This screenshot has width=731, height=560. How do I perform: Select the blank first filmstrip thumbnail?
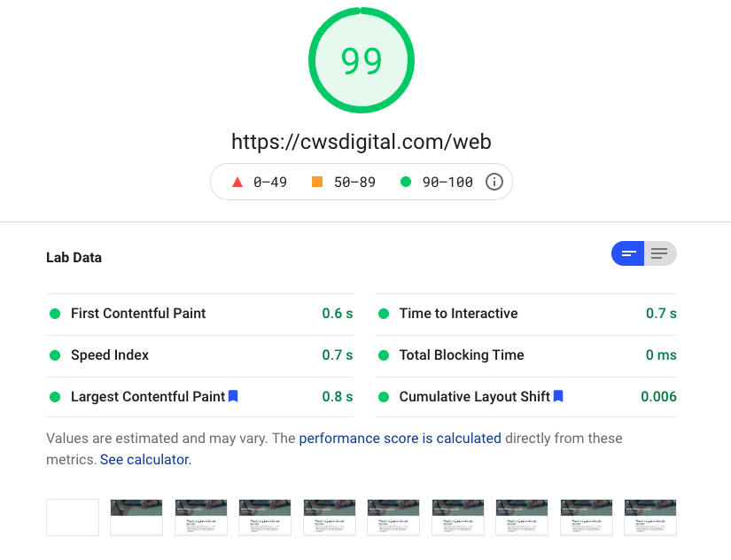(72, 517)
